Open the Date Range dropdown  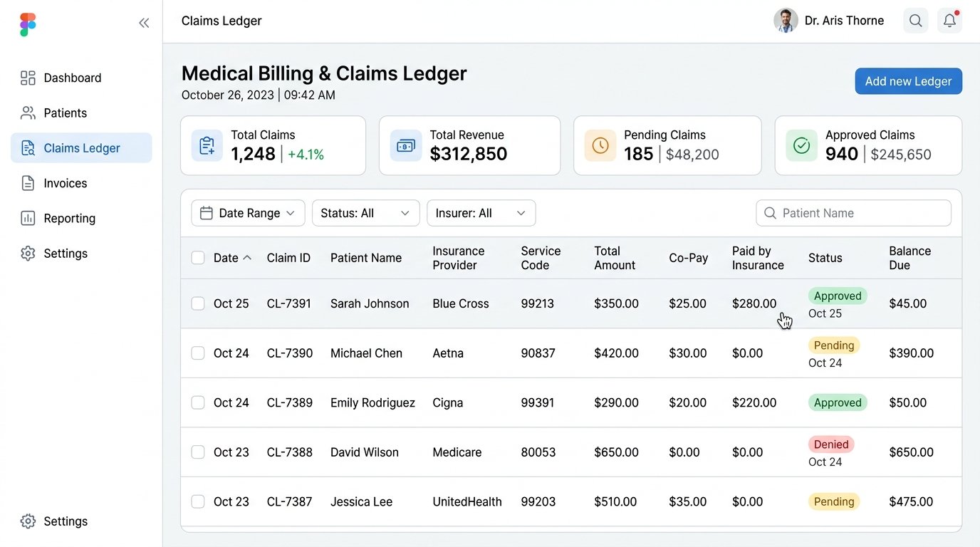(x=248, y=213)
